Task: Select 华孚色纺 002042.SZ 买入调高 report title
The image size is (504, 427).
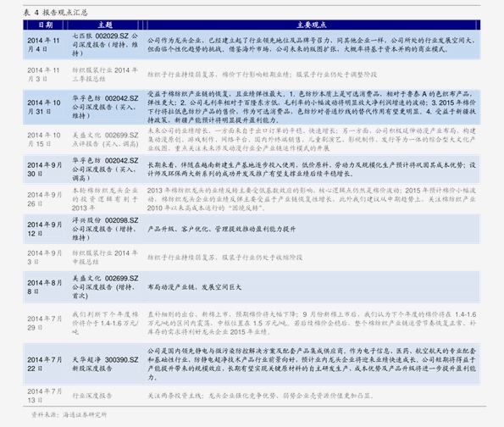Action: click(105, 169)
